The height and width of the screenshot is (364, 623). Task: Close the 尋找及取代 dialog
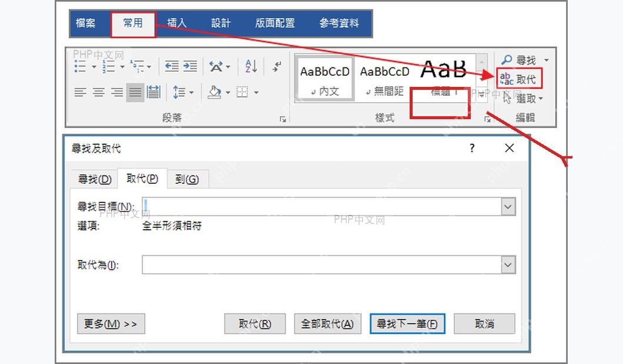(510, 148)
